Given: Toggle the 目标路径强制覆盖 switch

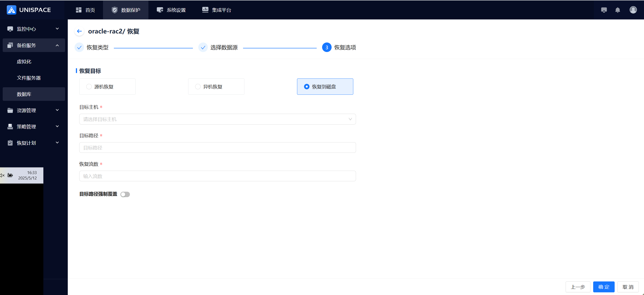Looking at the screenshot, I should [125, 194].
